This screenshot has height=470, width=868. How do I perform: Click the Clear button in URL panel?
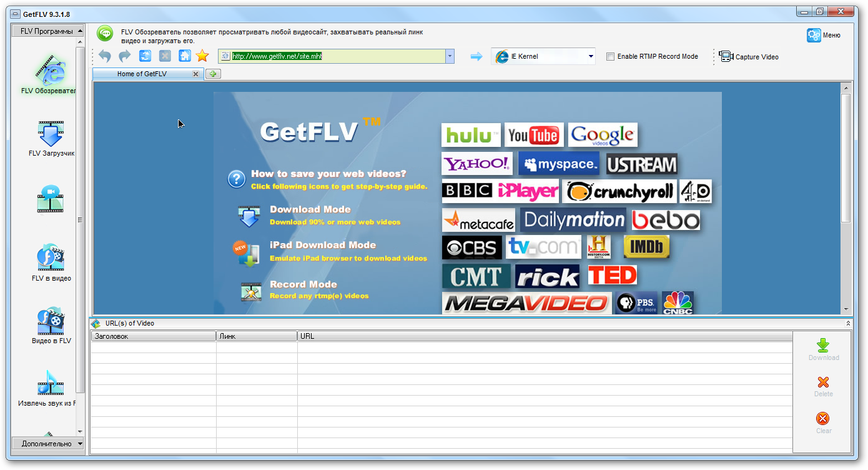point(824,422)
